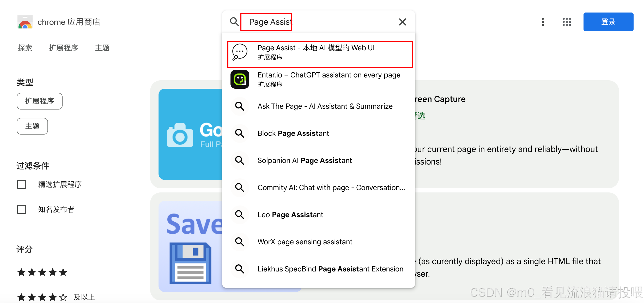Open the three-dot more options menu

pyautogui.click(x=543, y=22)
